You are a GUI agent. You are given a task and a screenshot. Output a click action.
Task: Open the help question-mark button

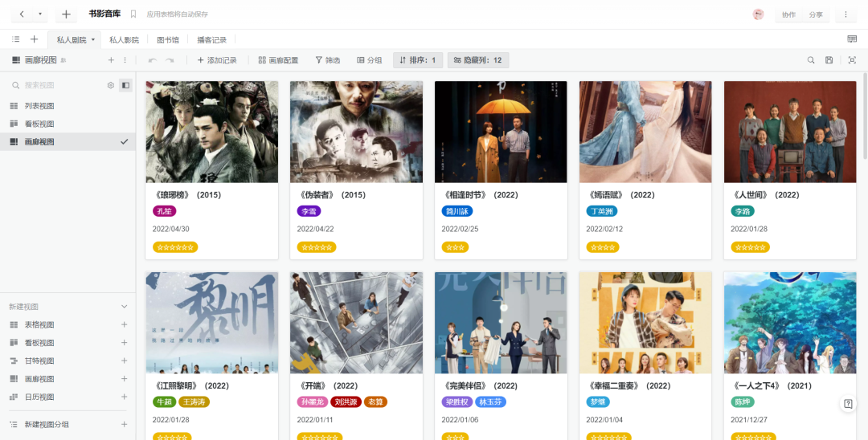click(x=848, y=404)
